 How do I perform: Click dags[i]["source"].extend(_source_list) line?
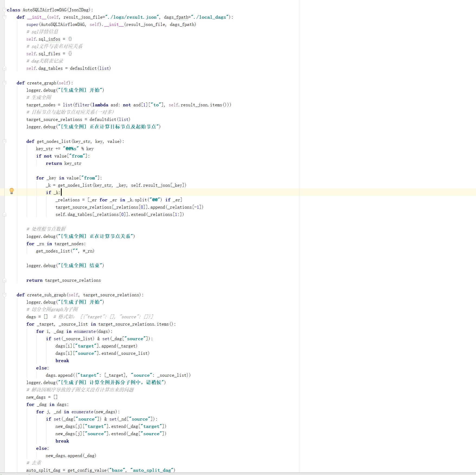[103, 353]
